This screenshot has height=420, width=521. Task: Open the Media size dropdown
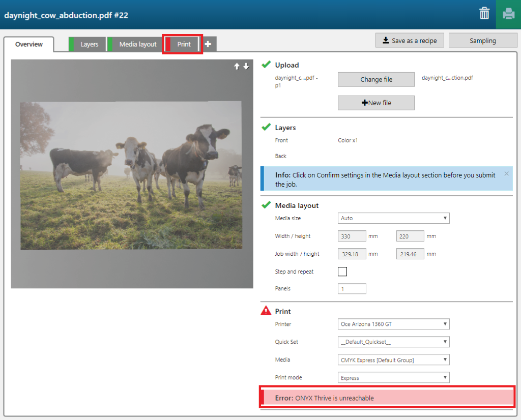click(x=393, y=218)
